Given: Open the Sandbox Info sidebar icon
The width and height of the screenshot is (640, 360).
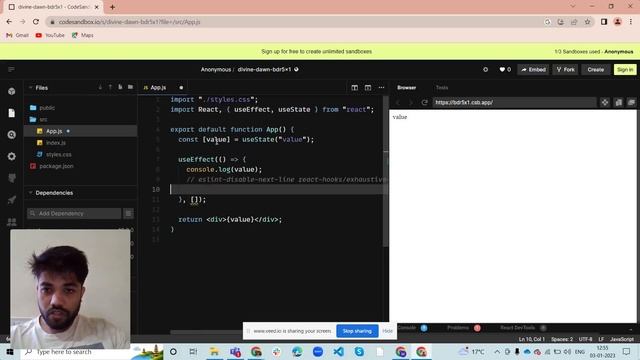Looking at the screenshot, I should [x=11, y=91].
